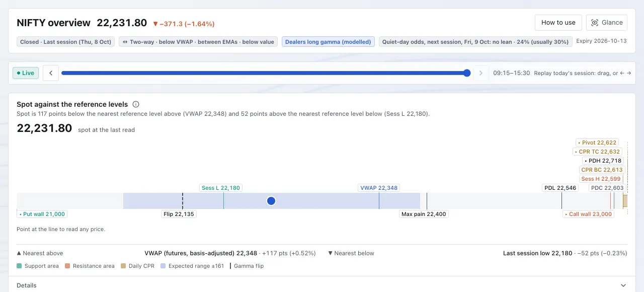Click the NIFTY overview title
This screenshot has height=292, width=644.
point(53,23)
